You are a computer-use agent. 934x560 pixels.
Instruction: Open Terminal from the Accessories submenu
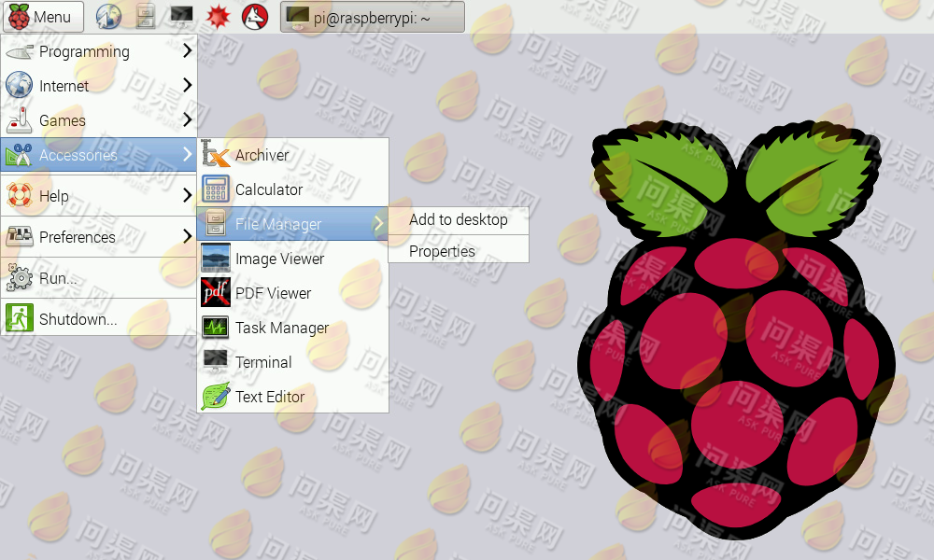293,362
